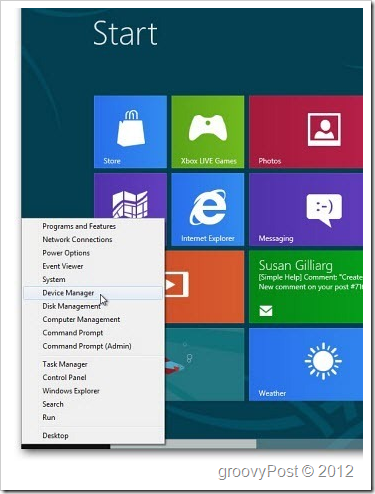
Task: Launch Xbox LIVE Games controller icon
Action: (208, 128)
